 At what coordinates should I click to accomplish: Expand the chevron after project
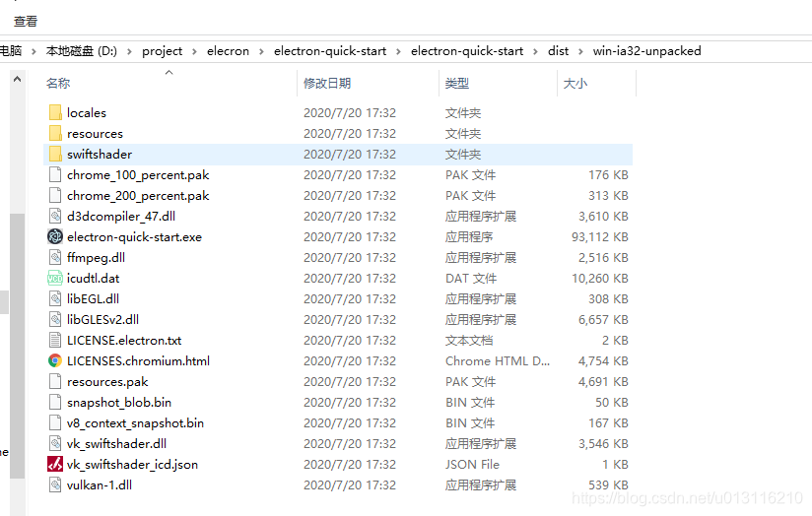click(x=195, y=51)
